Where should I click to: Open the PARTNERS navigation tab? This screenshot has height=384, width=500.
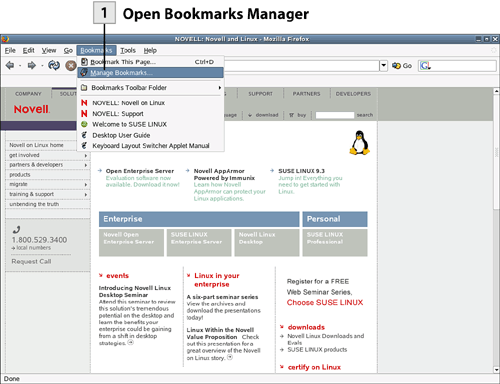click(306, 94)
